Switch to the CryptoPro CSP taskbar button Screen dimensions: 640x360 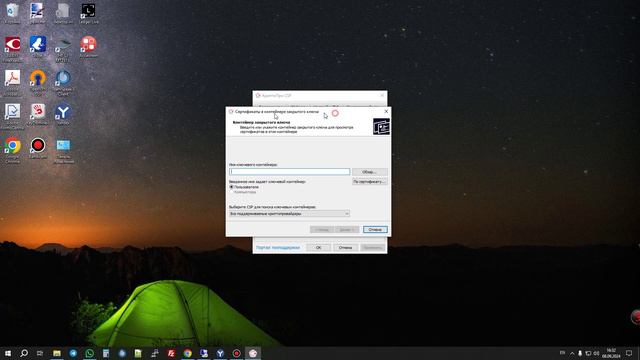point(253,353)
